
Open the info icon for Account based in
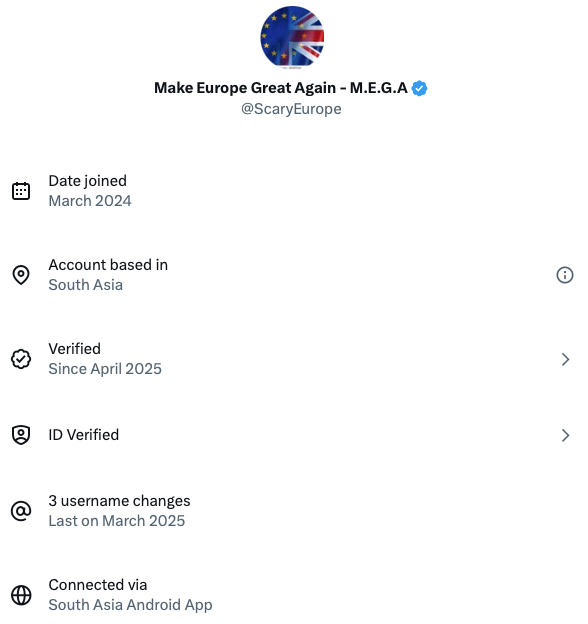tap(565, 275)
